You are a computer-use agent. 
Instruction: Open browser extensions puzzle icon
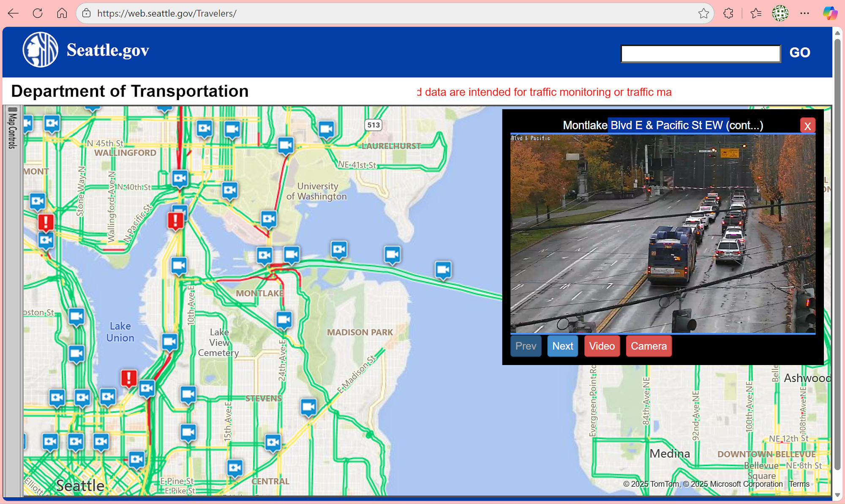pyautogui.click(x=728, y=13)
